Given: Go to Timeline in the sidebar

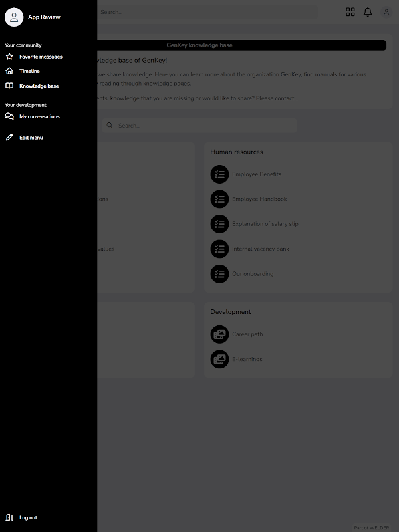Looking at the screenshot, I should pos(29,71).
